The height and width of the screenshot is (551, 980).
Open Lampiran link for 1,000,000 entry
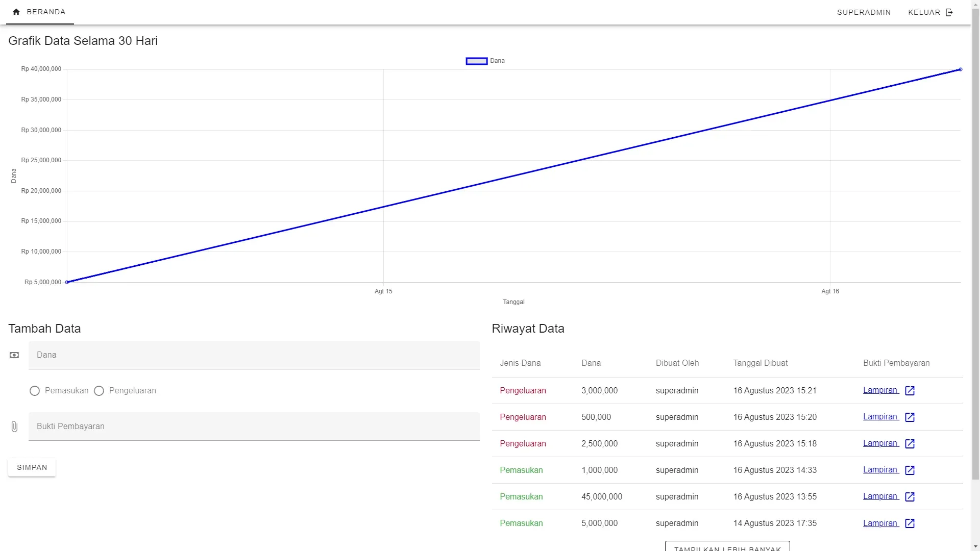pyautogui.click(x=880, y=470)
